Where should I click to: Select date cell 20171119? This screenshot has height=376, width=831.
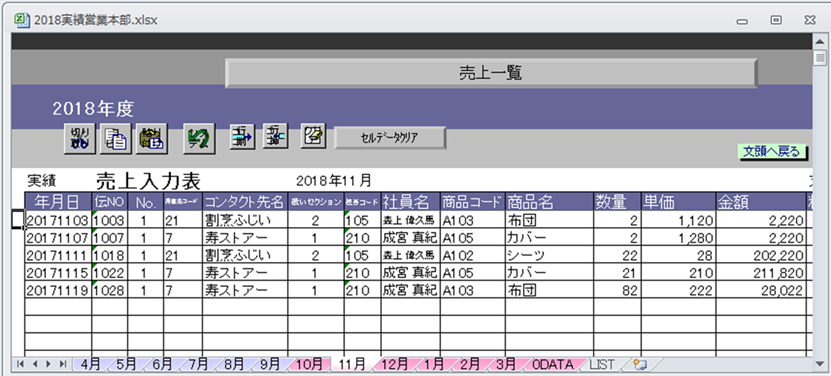click(x=58, y=290)
